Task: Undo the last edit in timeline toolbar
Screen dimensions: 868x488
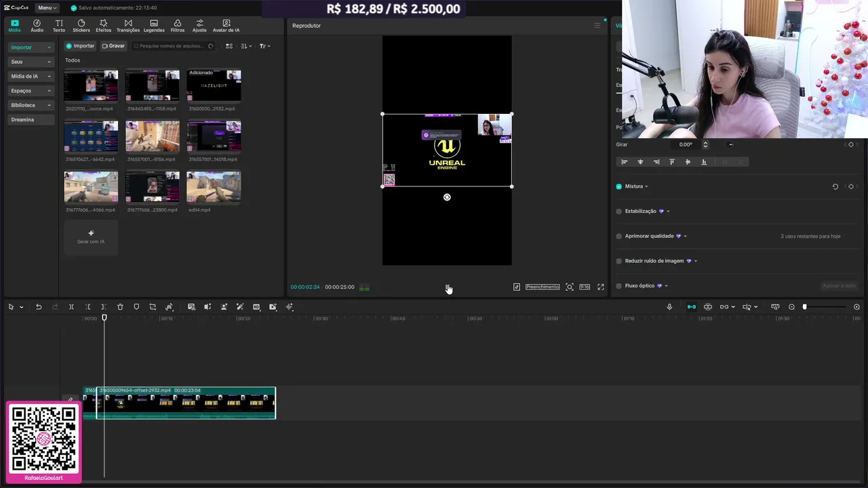Action: tap(39, 307)
